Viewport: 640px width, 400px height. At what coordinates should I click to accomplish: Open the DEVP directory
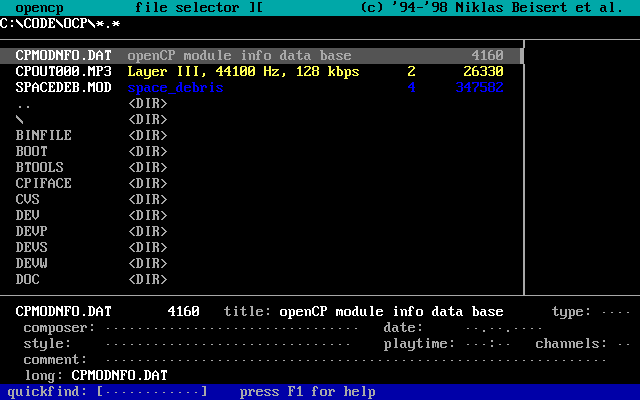coord(32,232)
